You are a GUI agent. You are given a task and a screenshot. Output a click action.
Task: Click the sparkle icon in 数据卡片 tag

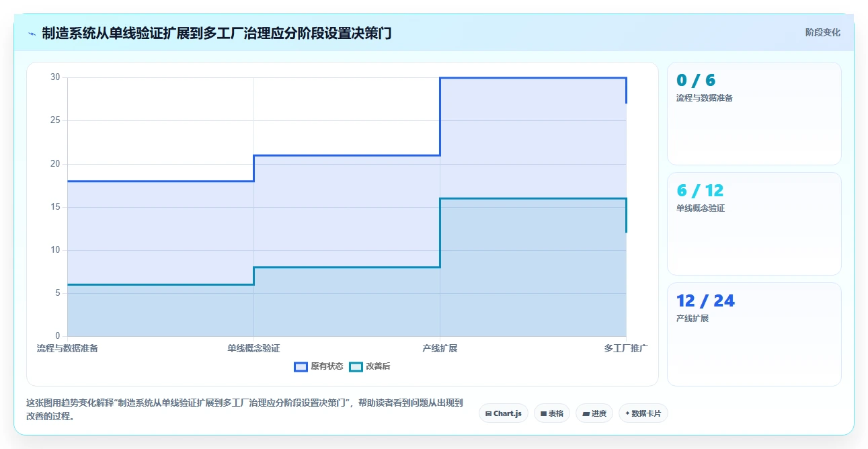pos(627,413)
